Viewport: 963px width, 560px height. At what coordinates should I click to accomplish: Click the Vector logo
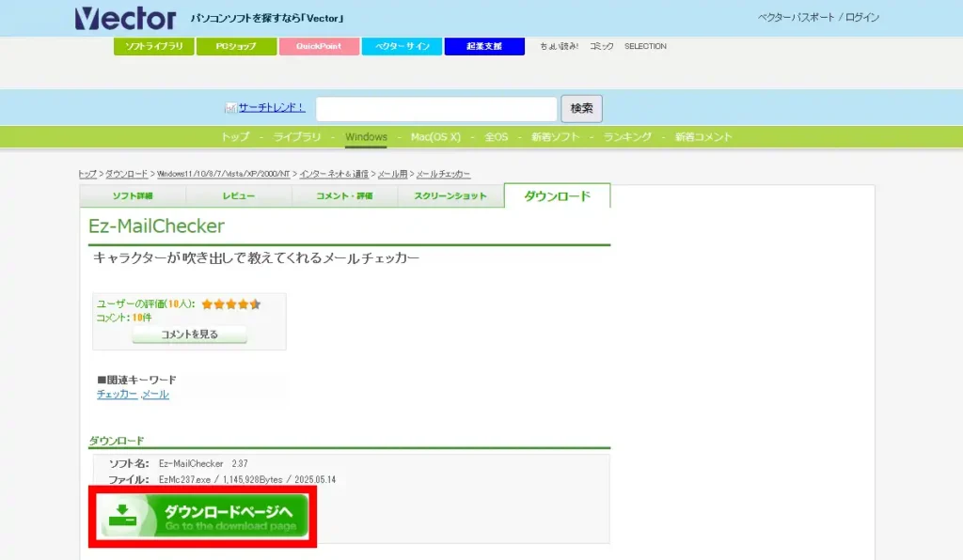[125, 19]
